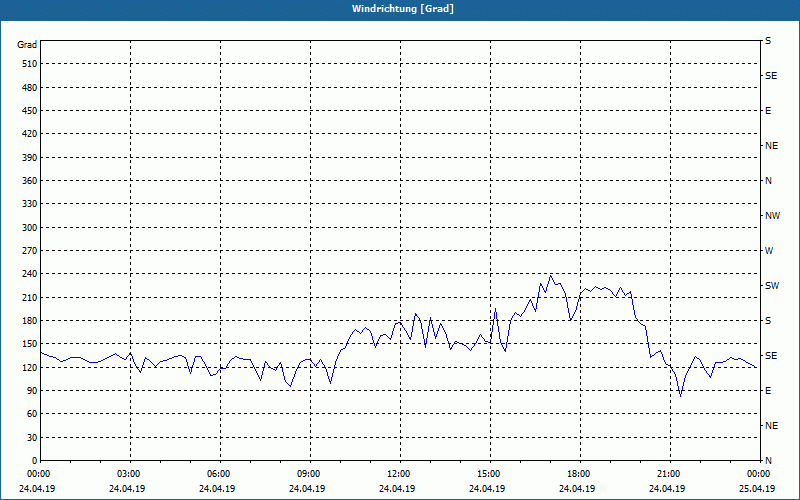
Task: Click the blue line's lowest dip after 21:00
Action: click(680, 395)
